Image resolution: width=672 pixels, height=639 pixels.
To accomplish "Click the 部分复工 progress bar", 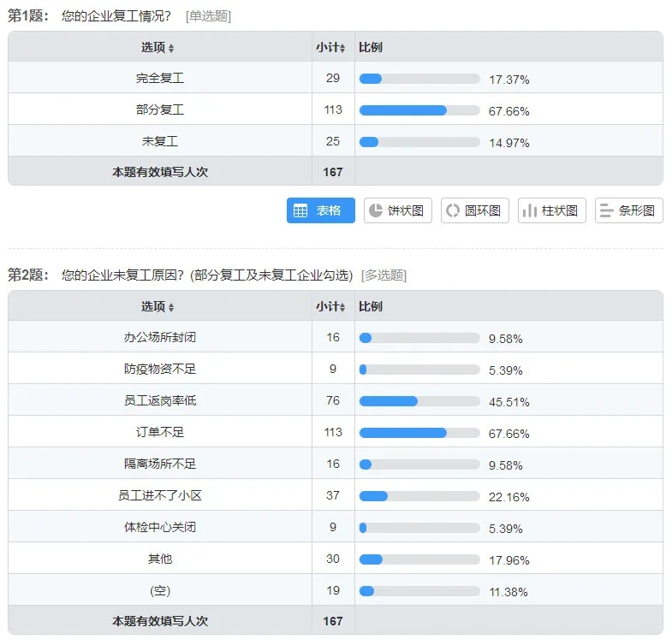I will (419, 110).
